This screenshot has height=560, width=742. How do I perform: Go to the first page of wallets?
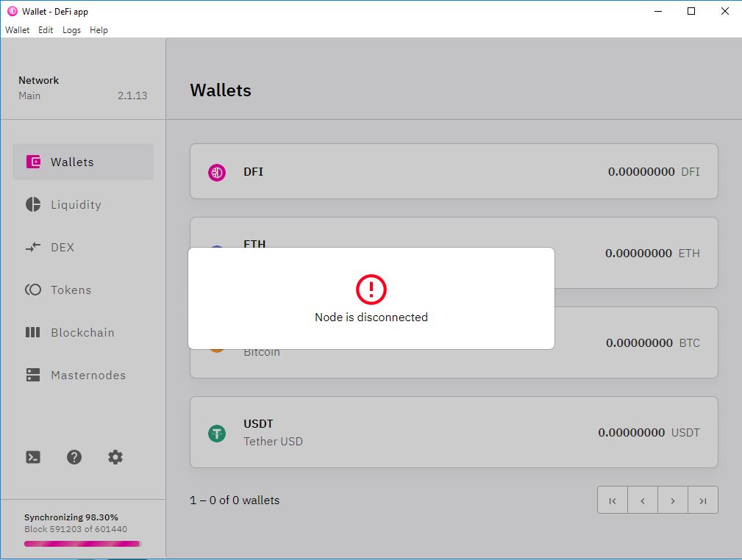tap(613, 500)
